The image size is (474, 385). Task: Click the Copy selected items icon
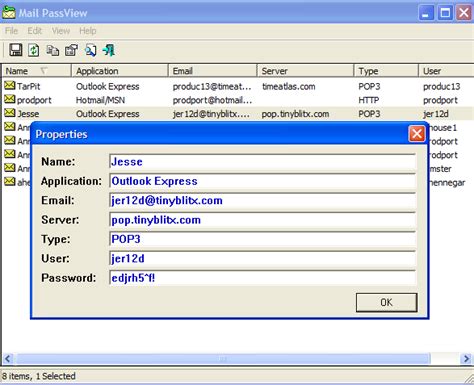point(52,51)
